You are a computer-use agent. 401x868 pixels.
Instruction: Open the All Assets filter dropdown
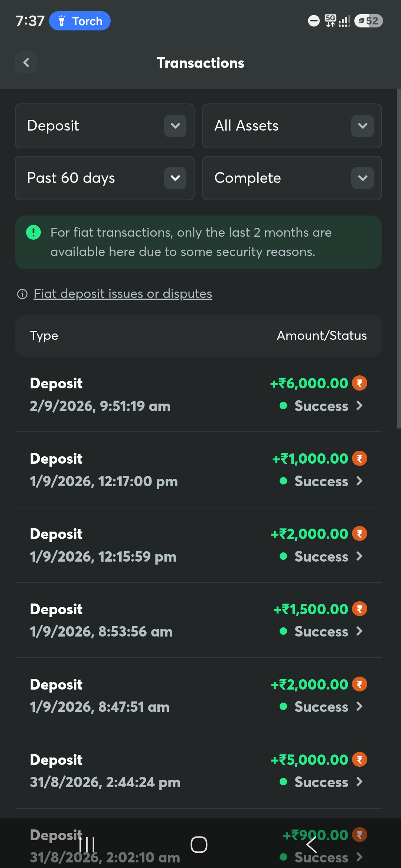click(292, 126)
